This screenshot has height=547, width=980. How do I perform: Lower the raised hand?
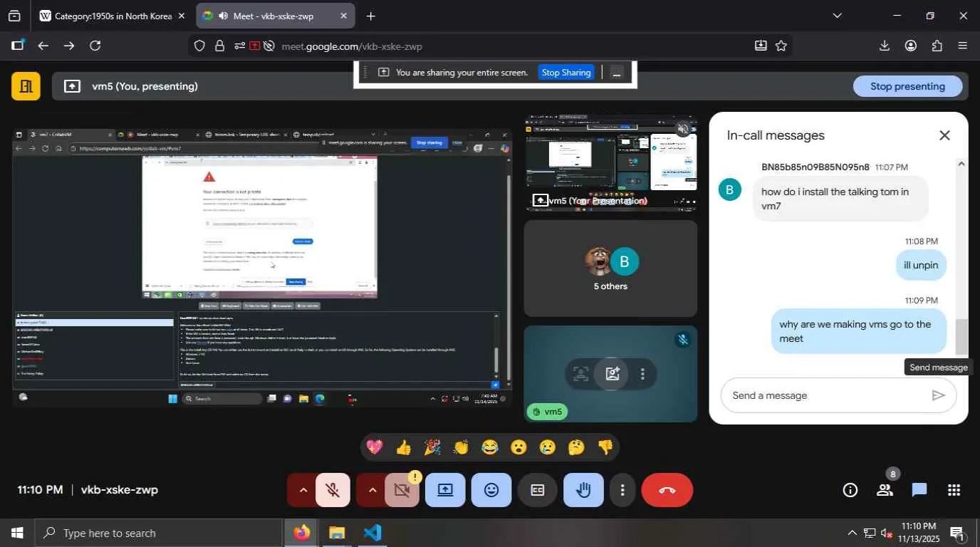[583, 490]
